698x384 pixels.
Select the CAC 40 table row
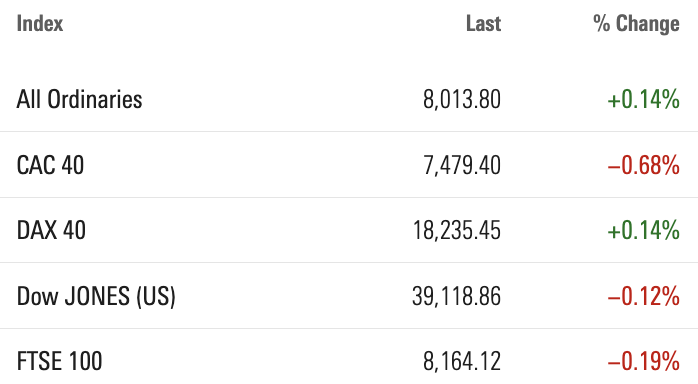coord(349,165)
